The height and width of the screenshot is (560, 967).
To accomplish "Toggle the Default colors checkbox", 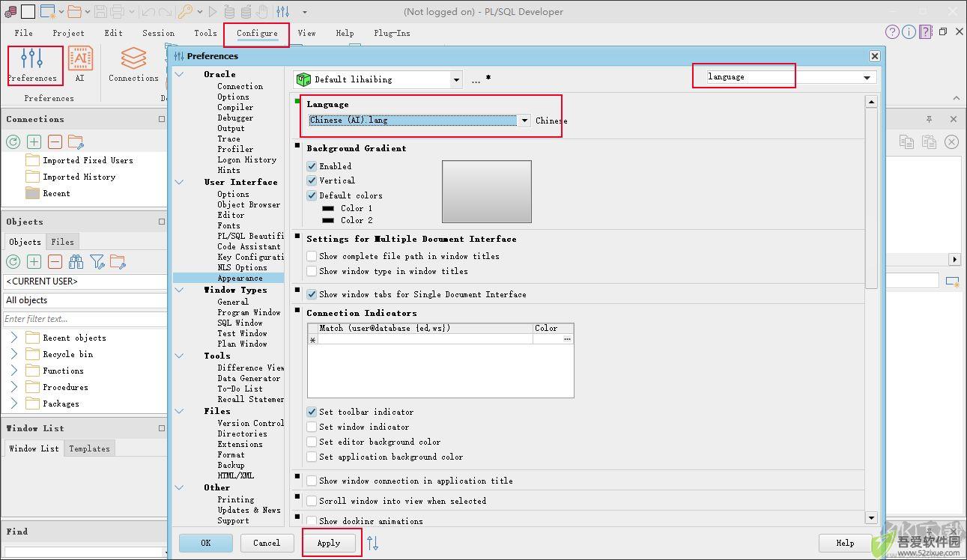I will point(312,195).
